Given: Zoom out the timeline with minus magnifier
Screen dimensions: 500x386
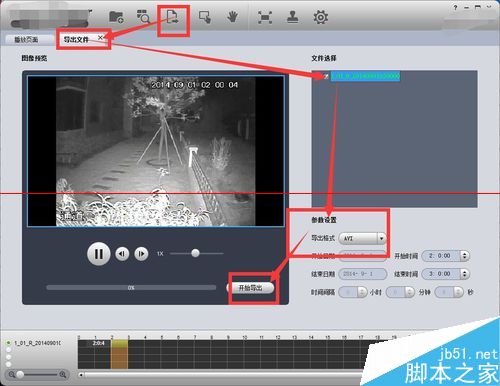Looking at the screenshot, I should point(12,374).
